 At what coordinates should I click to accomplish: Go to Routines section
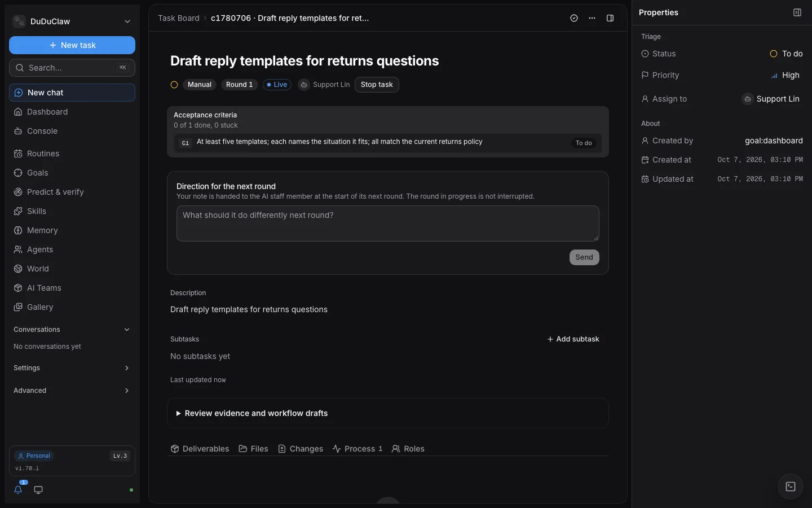tap(72, 154)
